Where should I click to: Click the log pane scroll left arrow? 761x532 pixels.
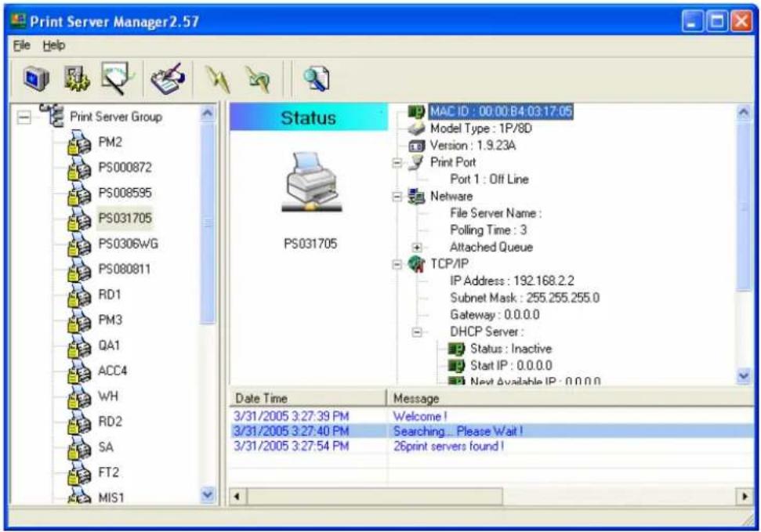tap(237, 497)
